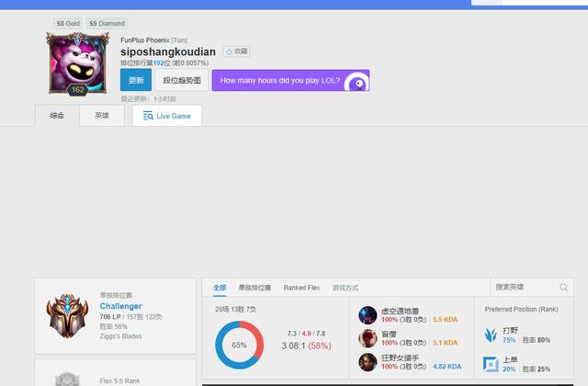
Task: Click the 5.1 KDA value
Action: (445, 343)
